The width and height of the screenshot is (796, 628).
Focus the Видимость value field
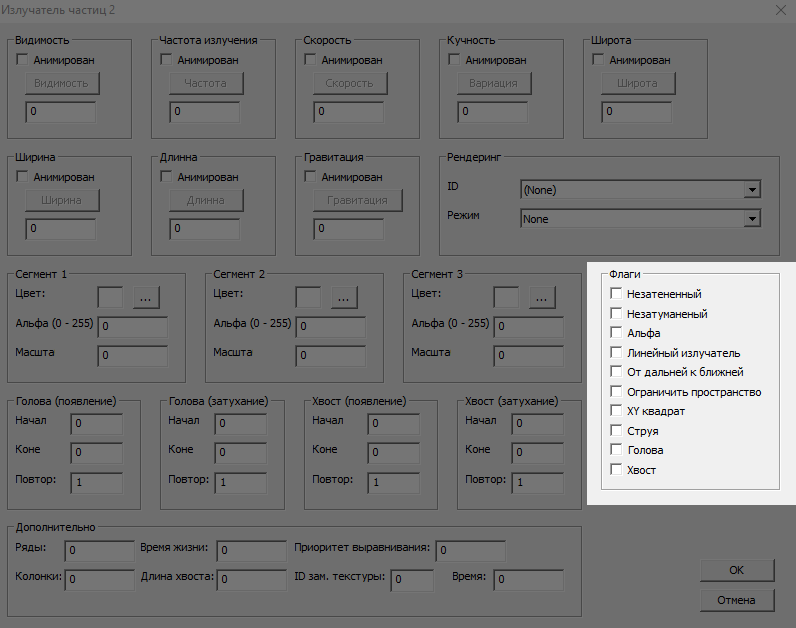tap(60, 112)
